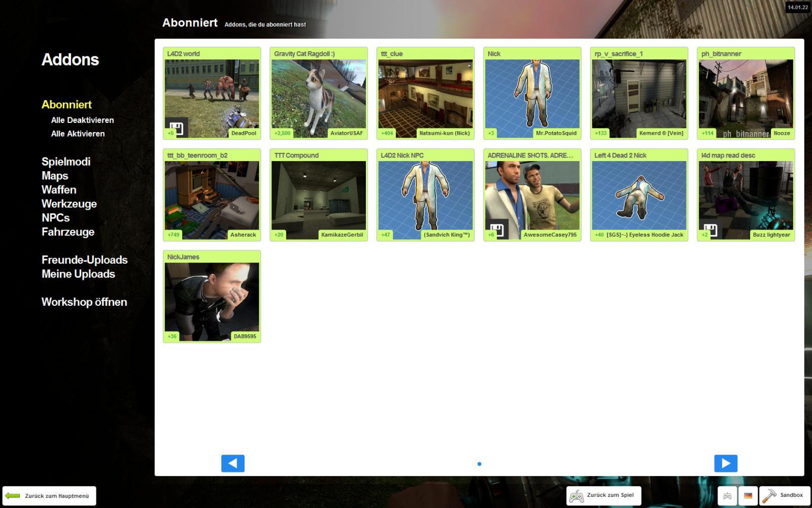Open the Sandbox gamemode selector

pos(785,495)
